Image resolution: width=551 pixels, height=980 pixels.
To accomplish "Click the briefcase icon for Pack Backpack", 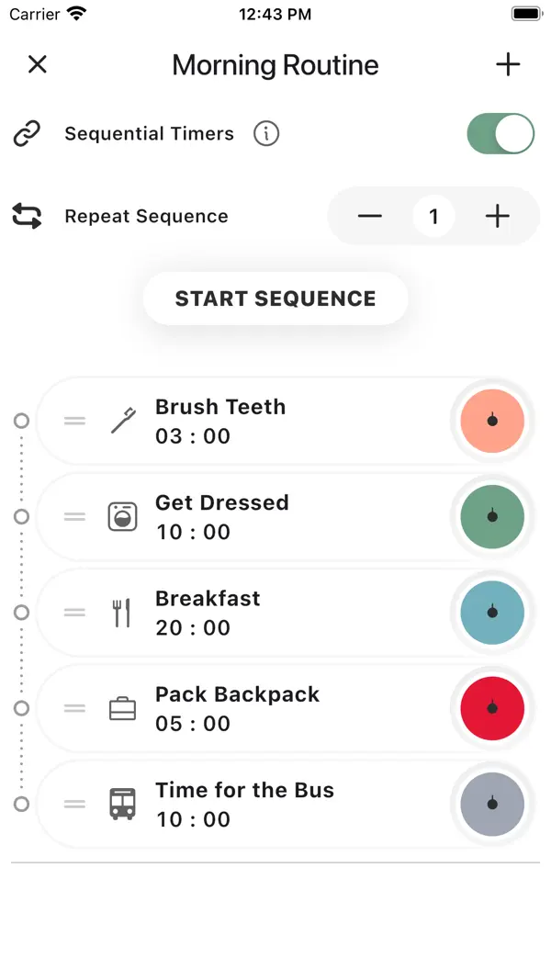I will coord(122,708).
